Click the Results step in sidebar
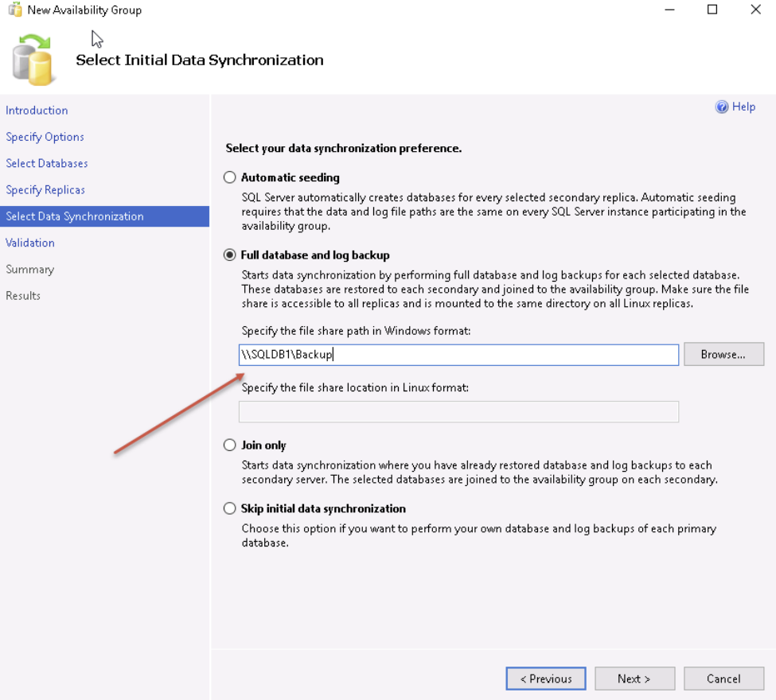776x700 pixels. [23, 296]
